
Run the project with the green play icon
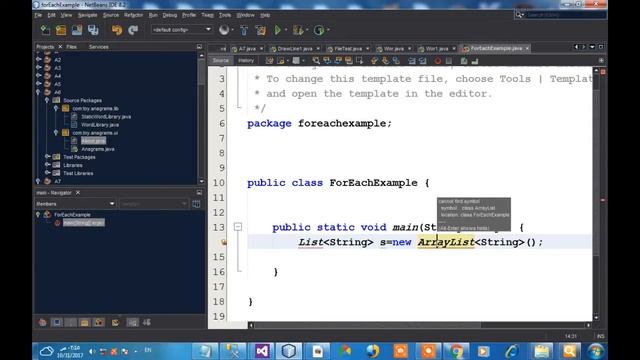tap(278, 30)
